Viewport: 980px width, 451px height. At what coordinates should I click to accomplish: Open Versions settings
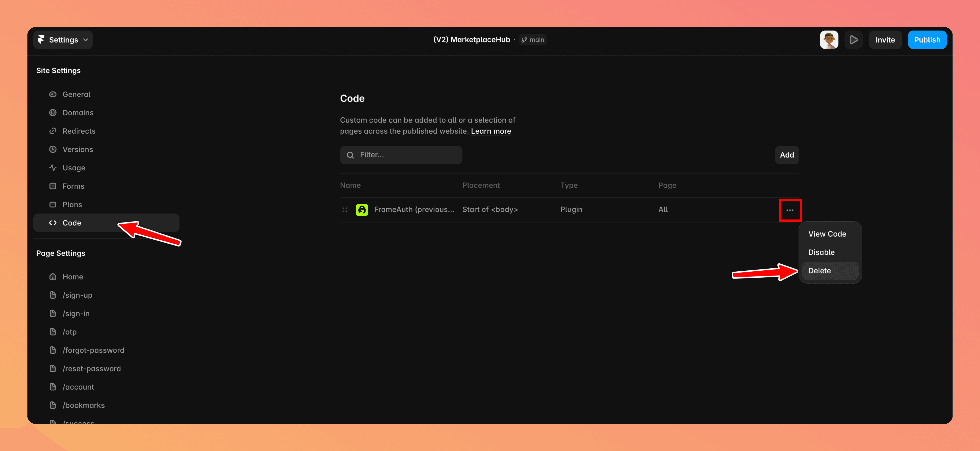pyautogui.click(x=107, y=150)
